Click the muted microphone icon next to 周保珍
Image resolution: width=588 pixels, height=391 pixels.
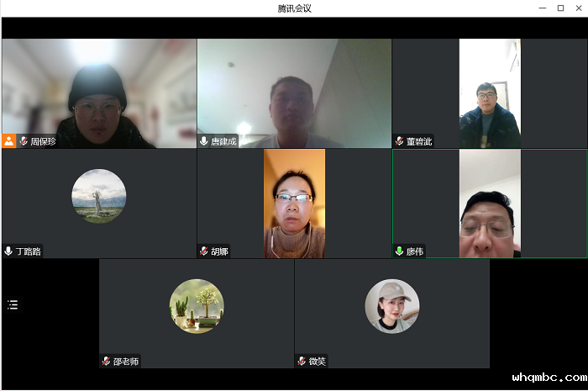pyautogui.click(x=24, y=141)
